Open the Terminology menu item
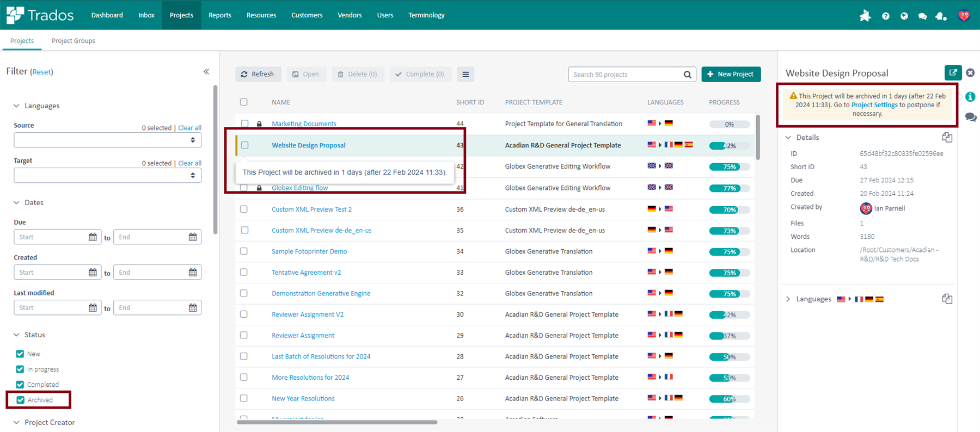This screenshot has width=980, height=432. (x=426, y=15)
